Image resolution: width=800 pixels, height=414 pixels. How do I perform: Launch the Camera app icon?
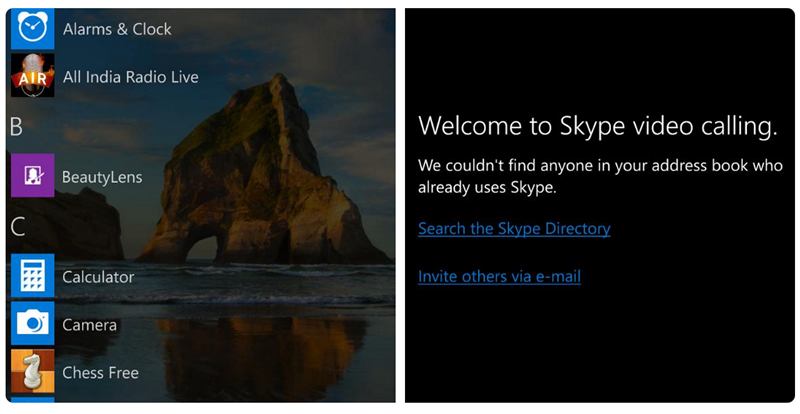pyautogui.click(x=33, y=323)
